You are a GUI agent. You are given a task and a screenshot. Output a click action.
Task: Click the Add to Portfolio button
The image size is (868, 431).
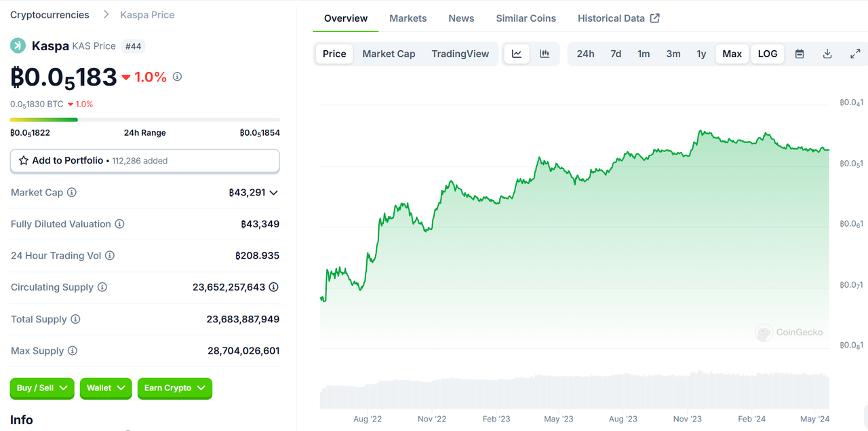click(144, 161)
